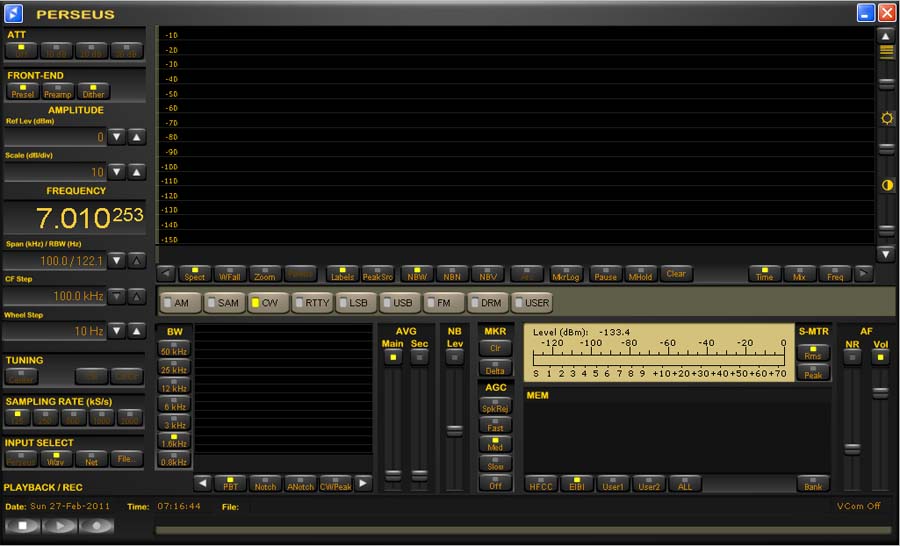Select LSB demodulation mode

[x=356, y=303]
